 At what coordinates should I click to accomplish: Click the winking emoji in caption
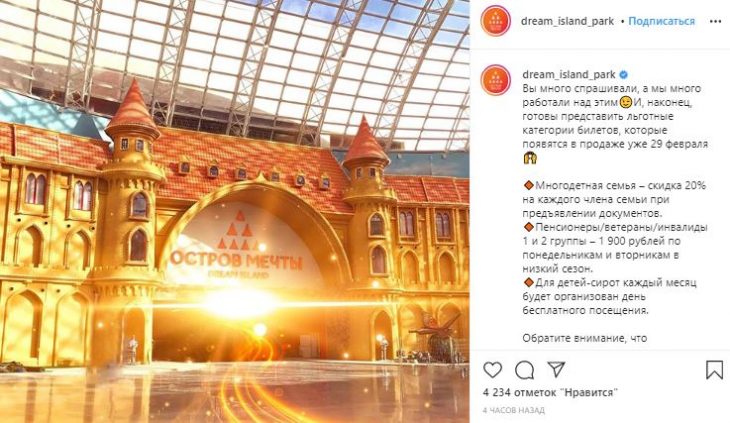click(x=626, y=102)
